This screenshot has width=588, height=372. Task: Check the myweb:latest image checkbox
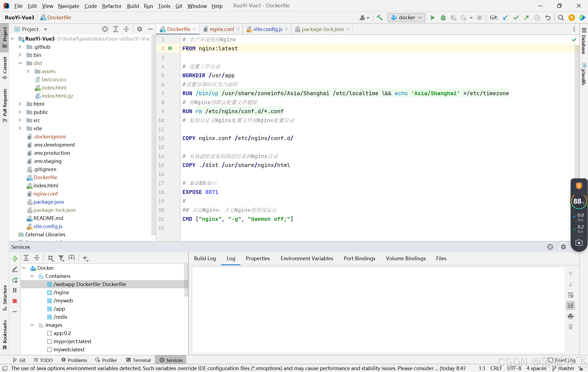(50, 349)
